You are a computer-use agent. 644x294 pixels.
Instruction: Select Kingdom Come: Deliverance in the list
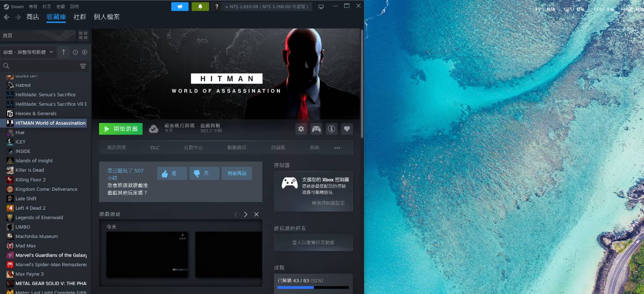point(46,189)
